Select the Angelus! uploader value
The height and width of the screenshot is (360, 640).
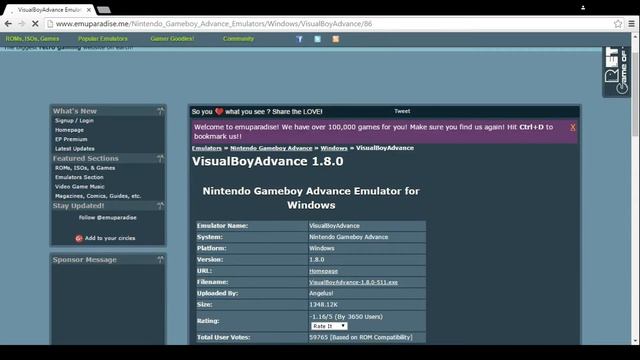tap(321, 293)
